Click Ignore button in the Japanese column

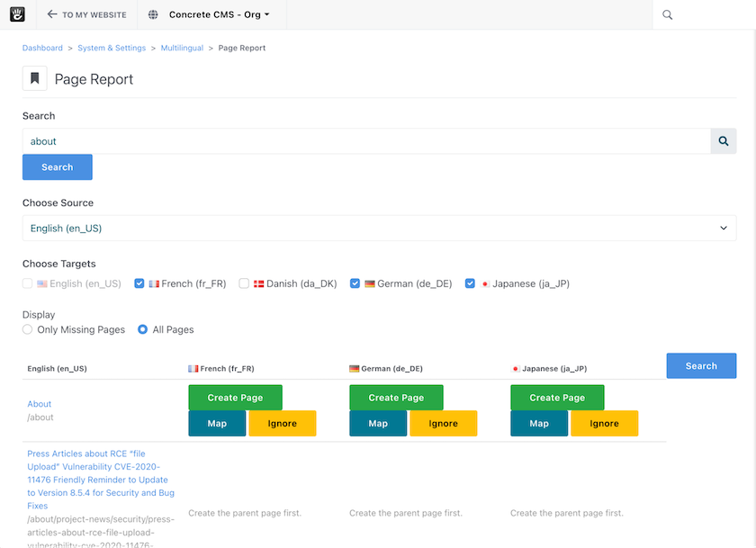(x=604, y=424)
